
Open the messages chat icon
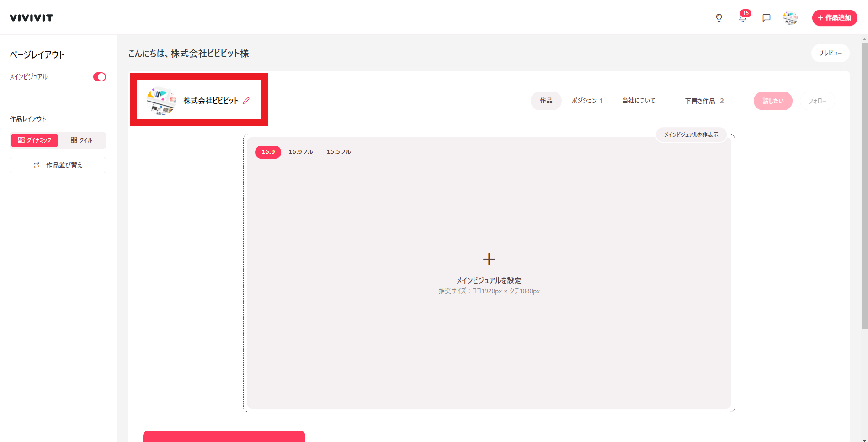[766, 18]
